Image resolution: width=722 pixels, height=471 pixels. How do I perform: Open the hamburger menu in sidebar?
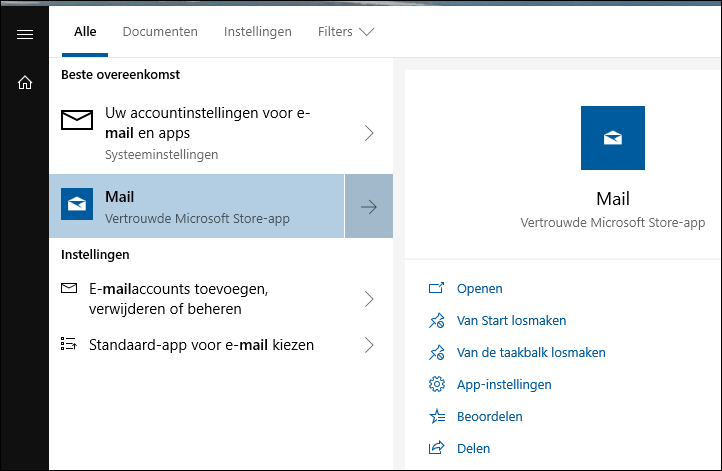25,35
